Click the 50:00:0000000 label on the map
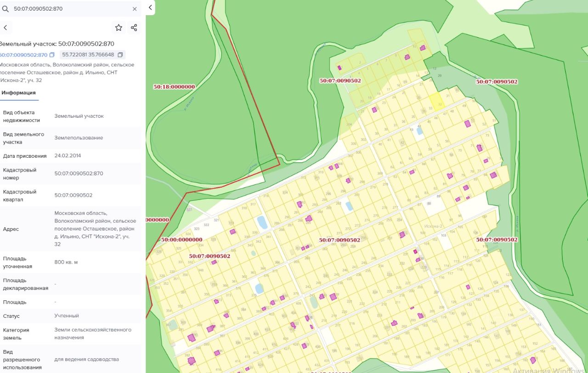This screenshot has width=588, height=373. [181, 240]
